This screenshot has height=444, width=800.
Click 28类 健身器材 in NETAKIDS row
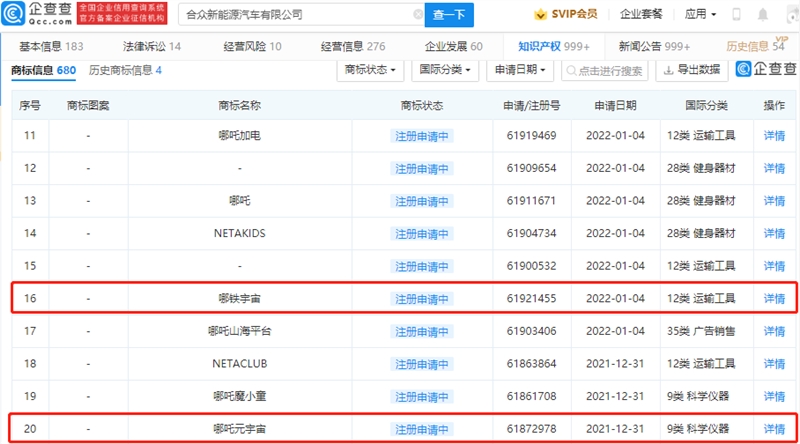[701, 234]
